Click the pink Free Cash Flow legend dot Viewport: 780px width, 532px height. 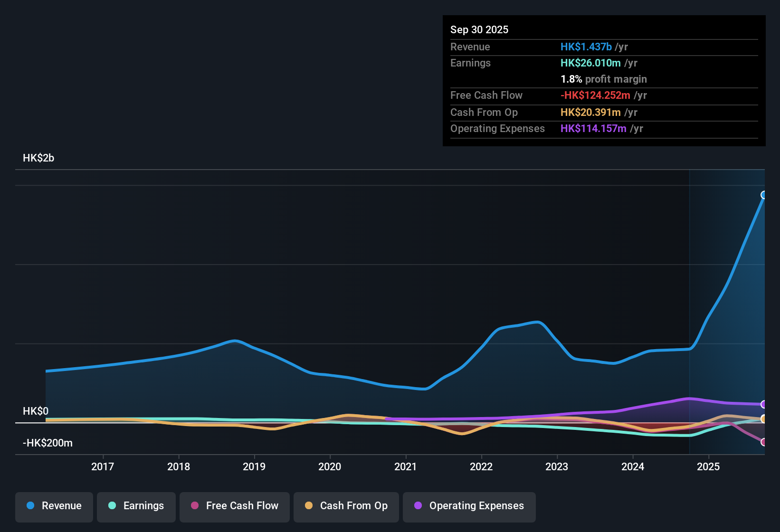click(195, 506)
